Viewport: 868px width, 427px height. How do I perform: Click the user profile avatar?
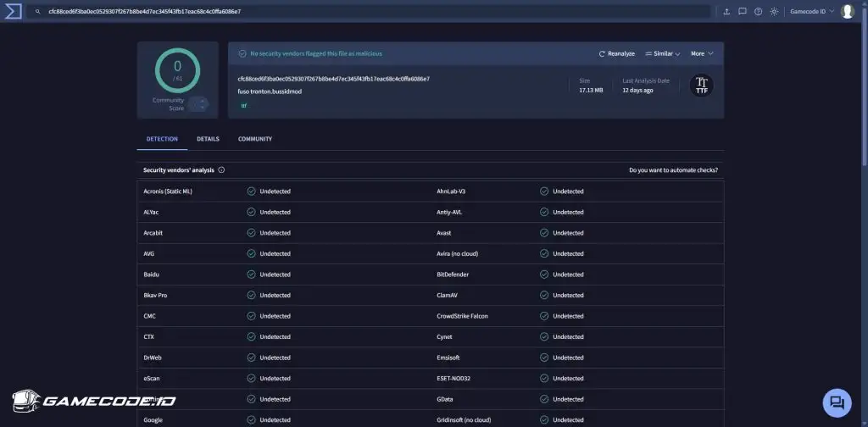(847, 12)
